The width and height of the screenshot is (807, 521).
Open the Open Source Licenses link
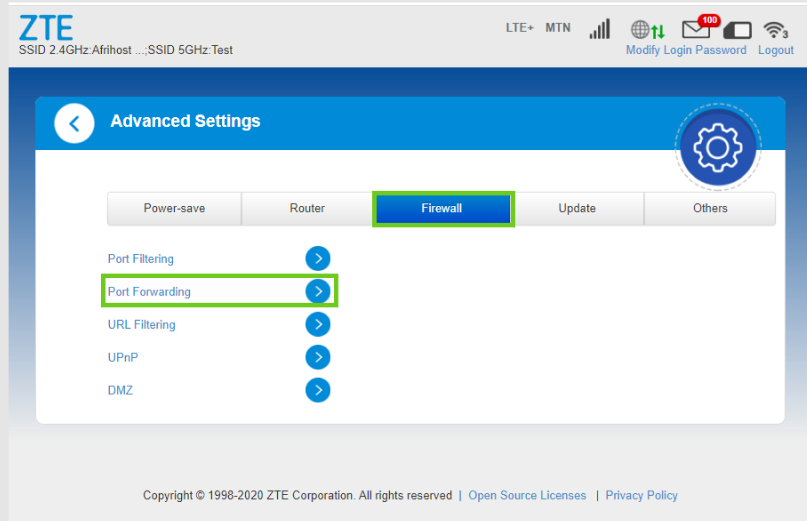point(527,495)
